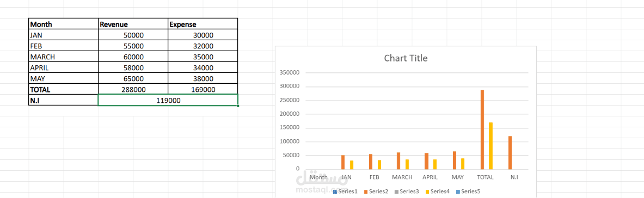Select the orange FEB bar in chart
The height and width of the screenshot is (198, 644).
tap(371, 162)
